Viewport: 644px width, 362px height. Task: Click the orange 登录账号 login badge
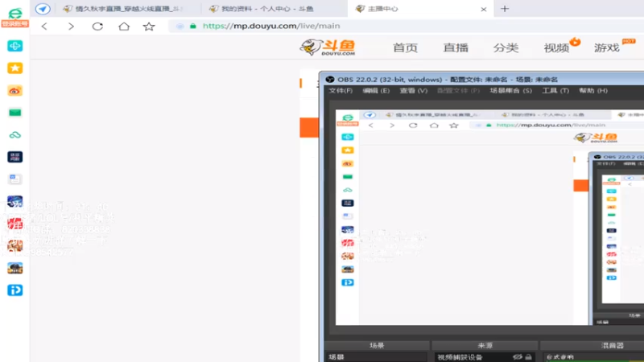(14, 24)
